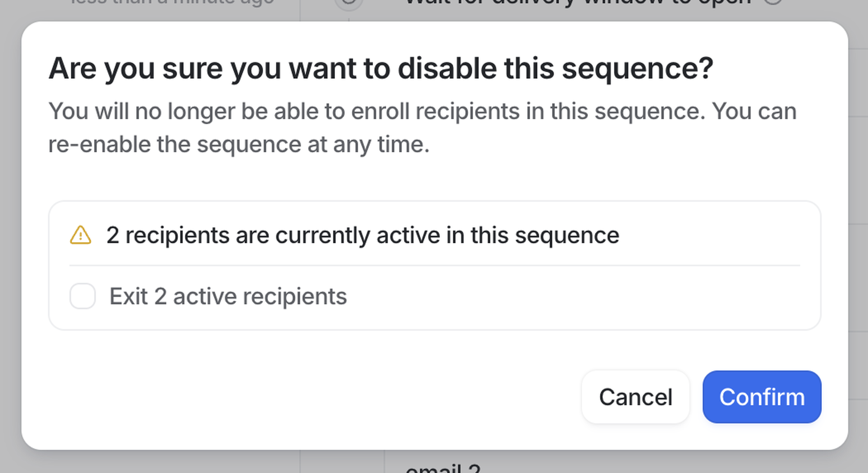Image resolution: width=868 pixels, height=473 pixels.
Task: Click the "Exit 2 active recipients" label text
Action: pyautogui.click(x=228, y=296)
